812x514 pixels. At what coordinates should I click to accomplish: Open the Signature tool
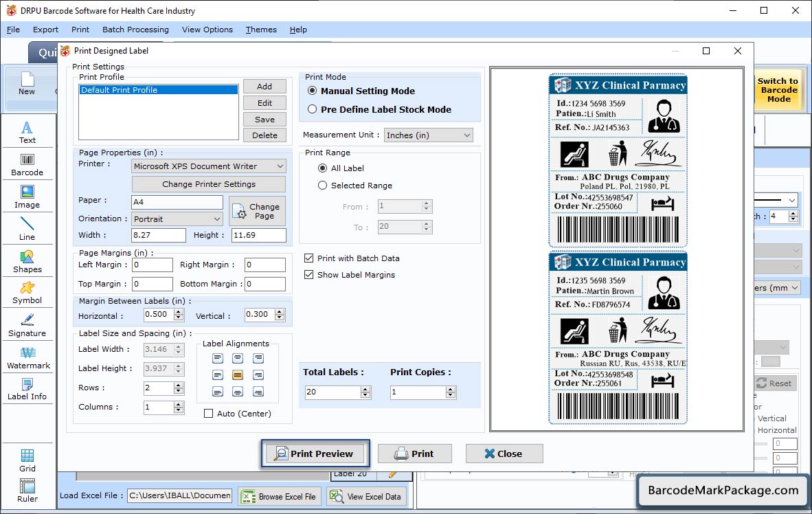click(27, 325)
